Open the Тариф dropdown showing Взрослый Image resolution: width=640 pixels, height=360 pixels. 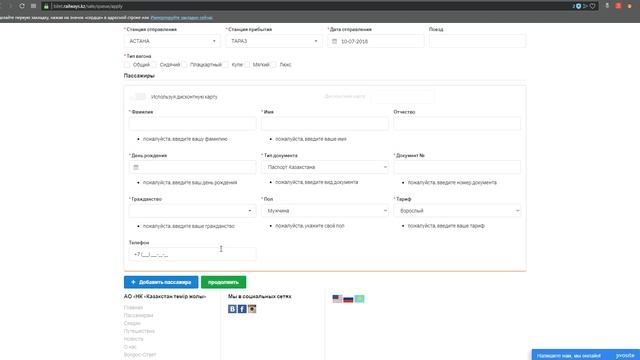tap(457, 211)
